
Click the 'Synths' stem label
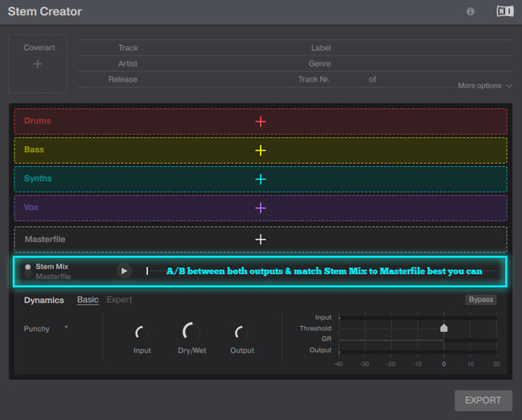[x=38, y=179]
